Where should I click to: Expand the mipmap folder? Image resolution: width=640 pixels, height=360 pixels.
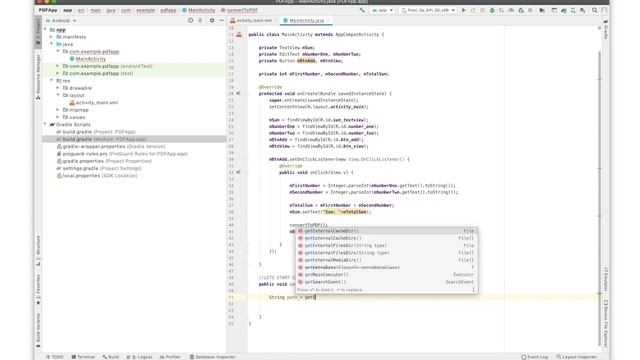tap(58, 110)
